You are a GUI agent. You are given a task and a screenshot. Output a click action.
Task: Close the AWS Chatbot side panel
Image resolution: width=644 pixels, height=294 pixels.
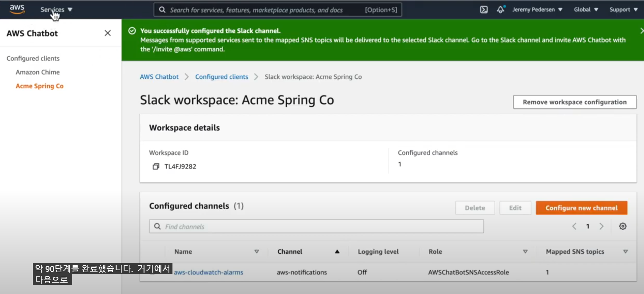108,33
